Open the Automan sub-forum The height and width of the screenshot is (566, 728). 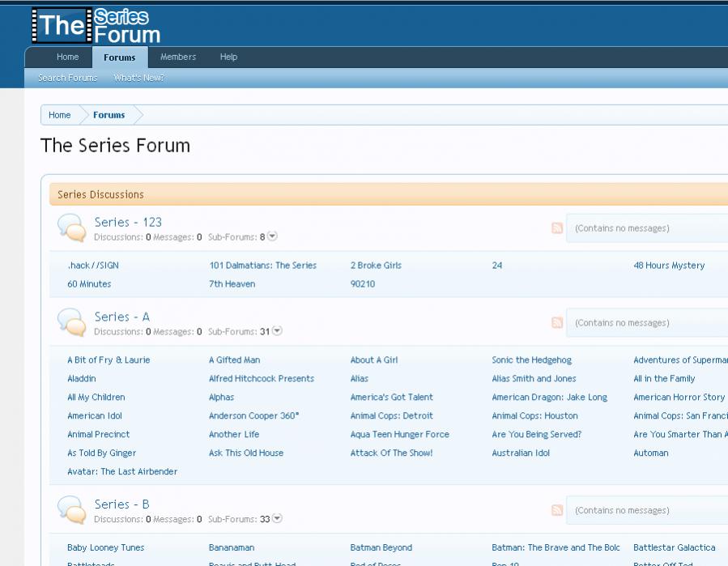coord(651,453)
